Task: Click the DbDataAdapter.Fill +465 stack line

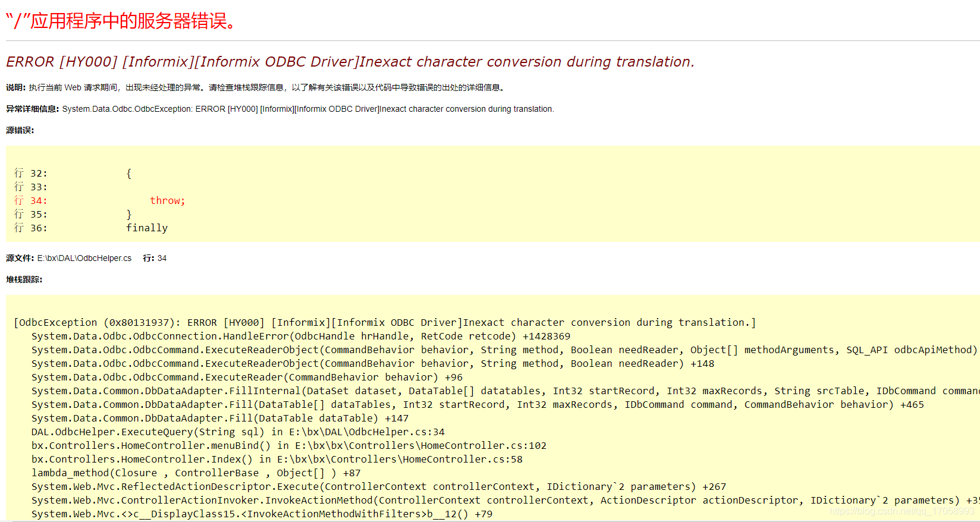Action: [x=478, y=405]
